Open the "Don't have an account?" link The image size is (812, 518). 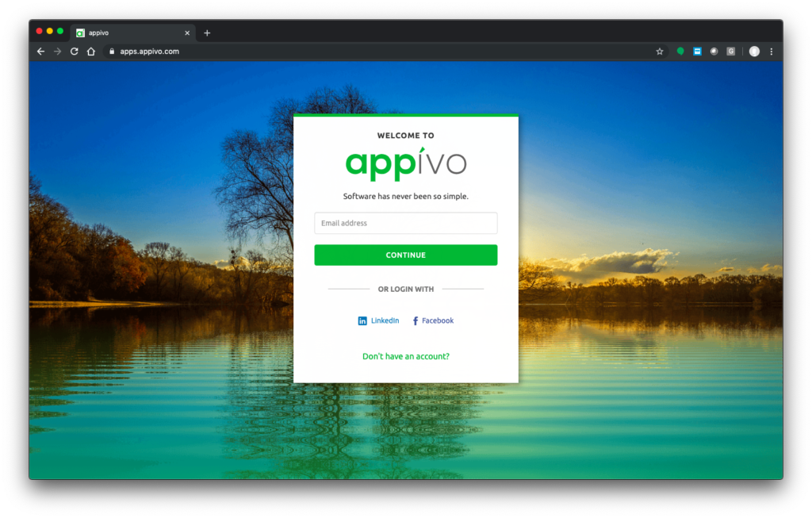405,356
